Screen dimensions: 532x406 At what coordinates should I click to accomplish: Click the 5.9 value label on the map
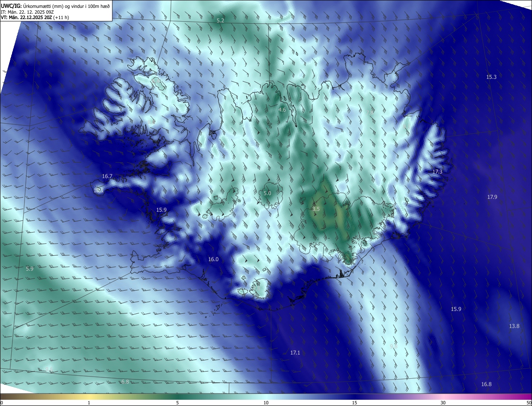pos(30,269)
